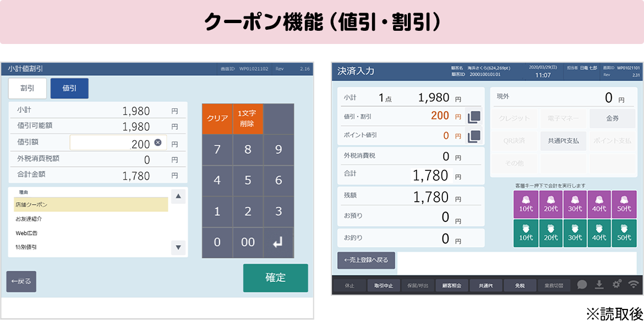Choose ポイント支払 payment method

[x=613, y=141]
